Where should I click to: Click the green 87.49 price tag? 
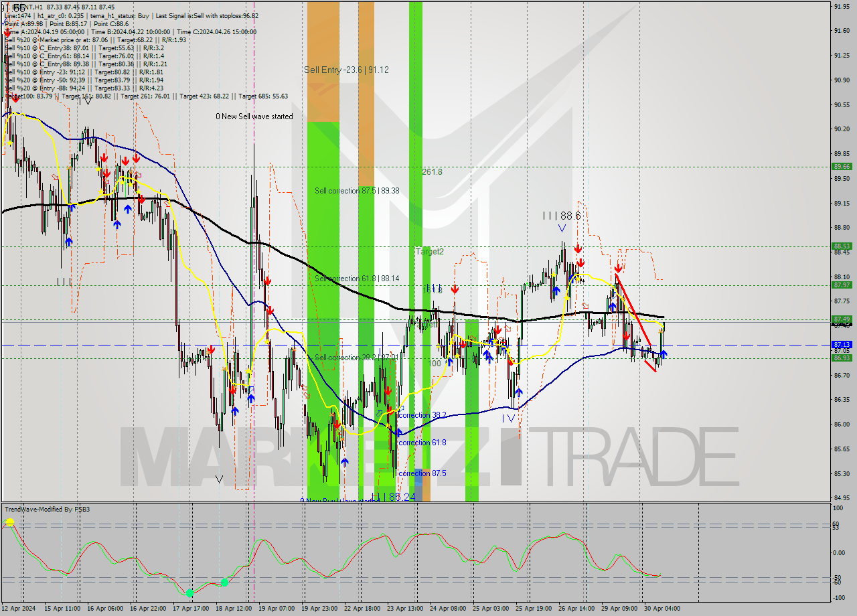click(842, 319)
